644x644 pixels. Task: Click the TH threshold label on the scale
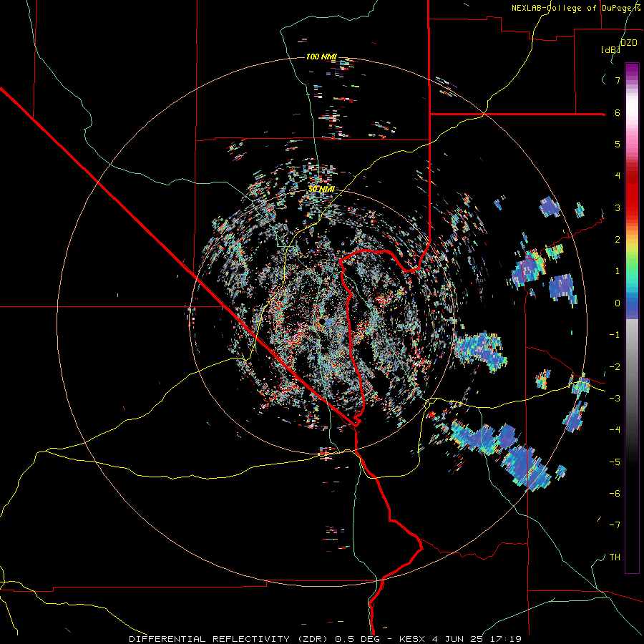(615, 557)
